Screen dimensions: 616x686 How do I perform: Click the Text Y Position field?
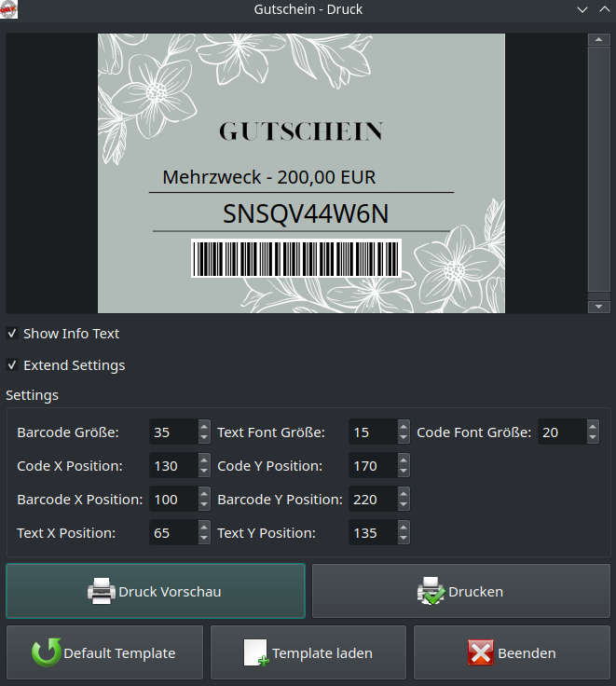pos(373,533)
